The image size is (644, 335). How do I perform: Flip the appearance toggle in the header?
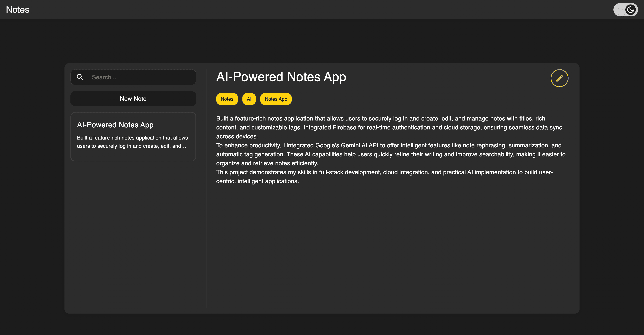[x=626, y=10]
